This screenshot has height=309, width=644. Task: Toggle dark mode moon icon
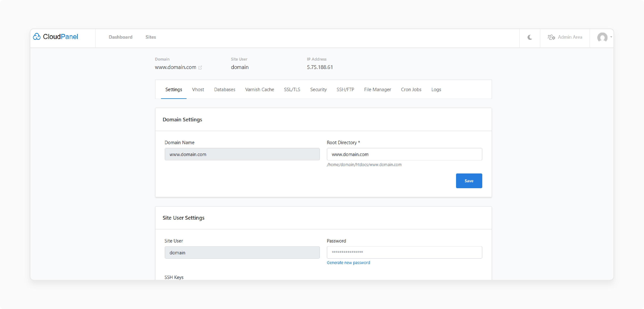coord(530,37)
